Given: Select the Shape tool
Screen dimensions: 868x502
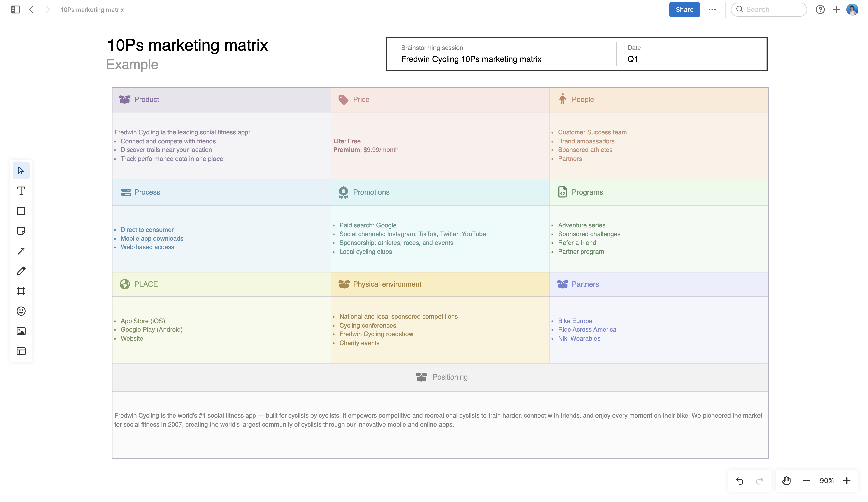Looking at the screenshot, I should pos(21,211).
